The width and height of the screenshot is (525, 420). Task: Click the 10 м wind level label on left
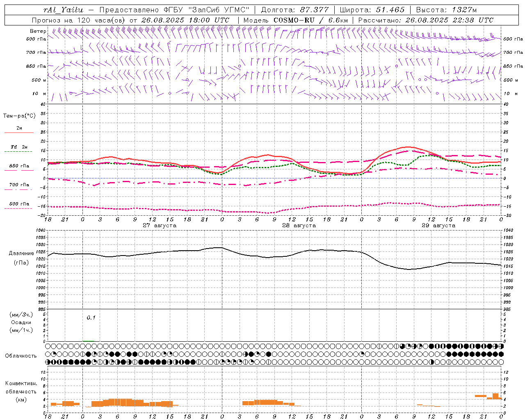coord(39,94)
